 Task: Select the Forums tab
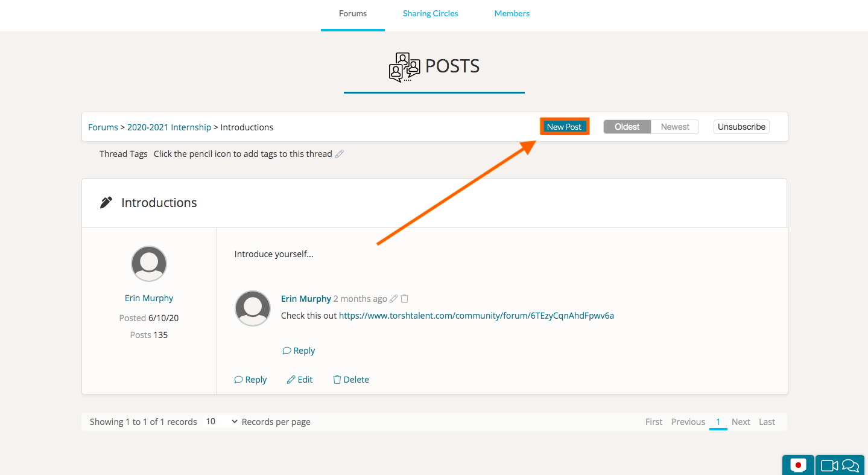pyautogui.click(x=352, y=13)
